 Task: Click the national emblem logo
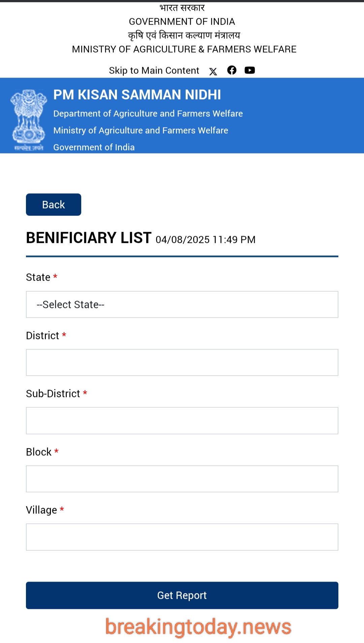click(29, 120)
